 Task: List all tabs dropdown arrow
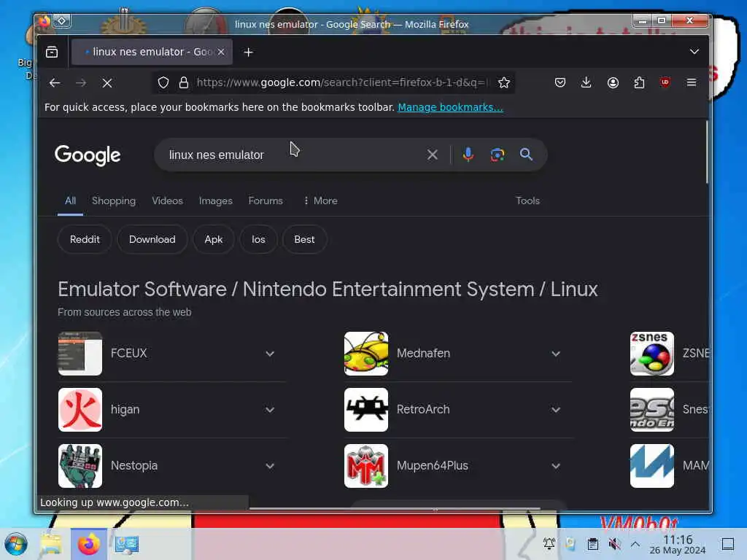[x=694, y=52]
